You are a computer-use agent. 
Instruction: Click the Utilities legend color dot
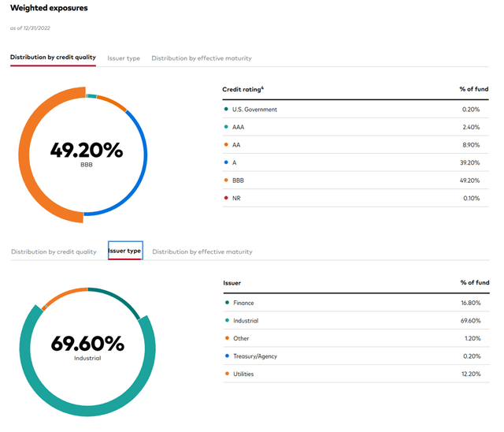pyautogui.click(x=226, y=374)
